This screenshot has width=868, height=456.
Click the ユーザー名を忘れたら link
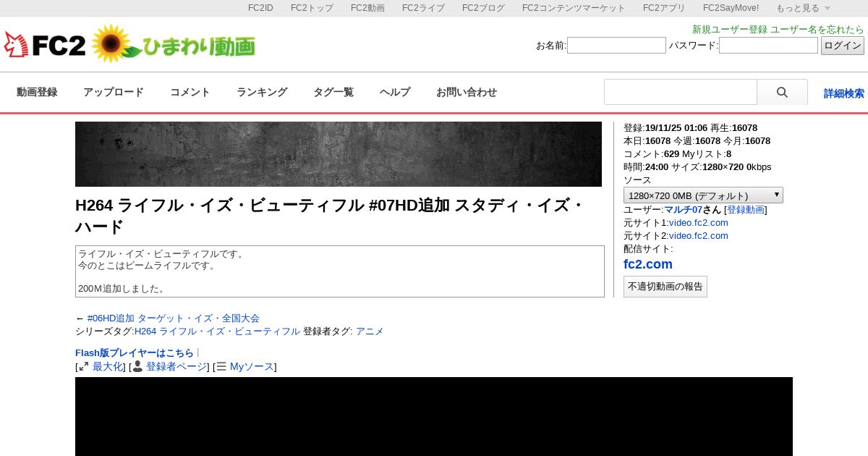point(817,30)
